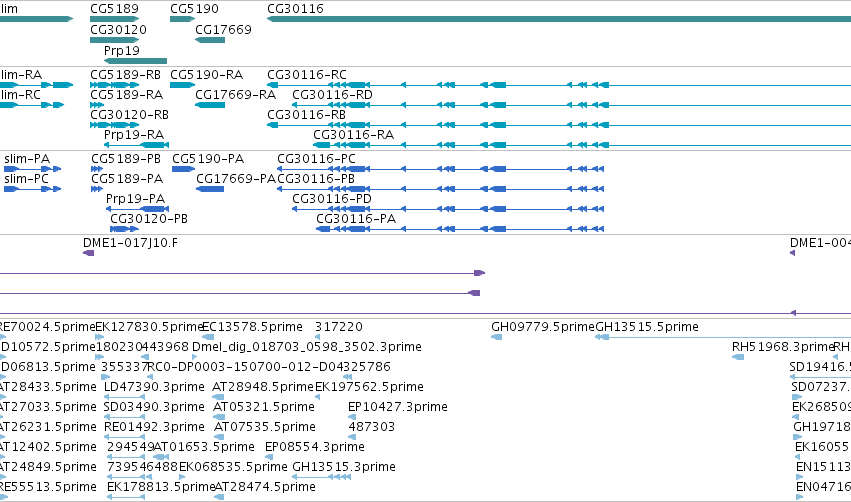Screen dimensions: 851x502
Task: Click the Prp19-PA protein label
Action: pos(135,199)
